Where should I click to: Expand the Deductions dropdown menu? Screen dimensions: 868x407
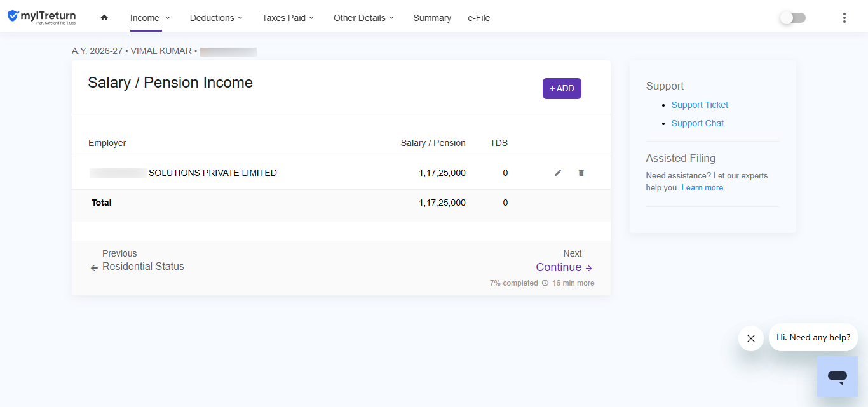(x=216, y=18)
